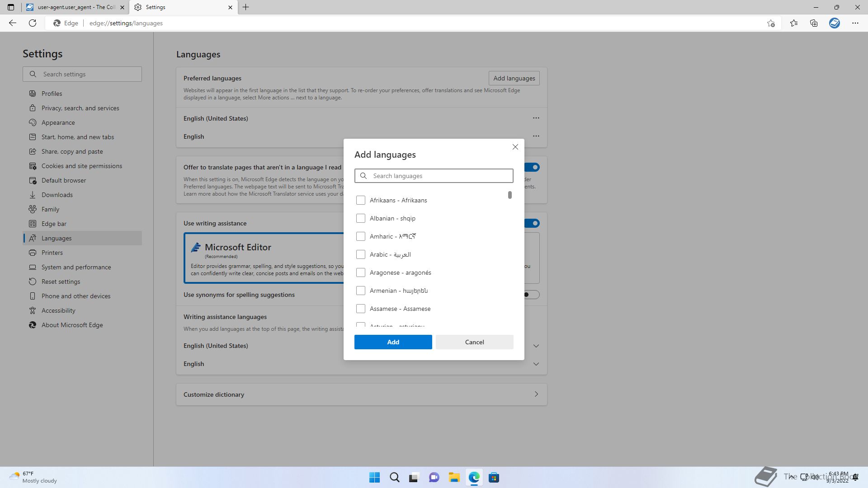Open the Reset settings section

click(x=82, y=282)
